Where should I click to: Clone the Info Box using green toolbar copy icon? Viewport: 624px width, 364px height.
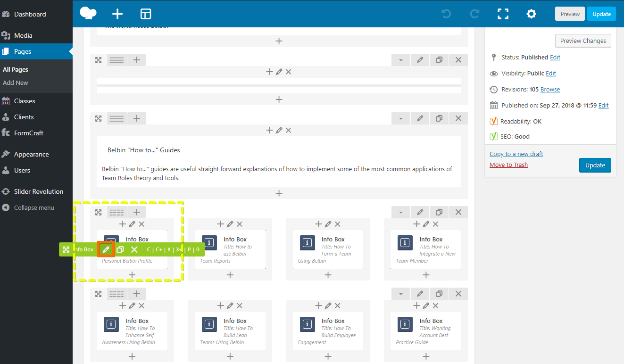tap(120, 249)
